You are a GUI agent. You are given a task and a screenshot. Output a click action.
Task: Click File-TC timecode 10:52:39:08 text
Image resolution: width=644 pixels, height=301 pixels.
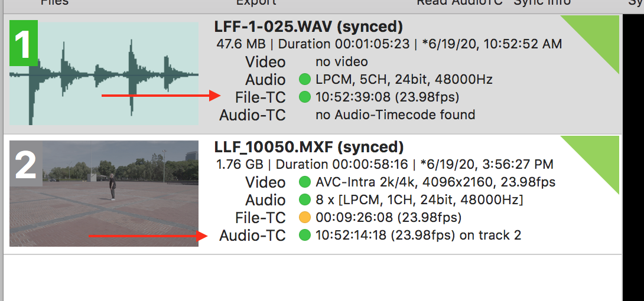point(388,97)
